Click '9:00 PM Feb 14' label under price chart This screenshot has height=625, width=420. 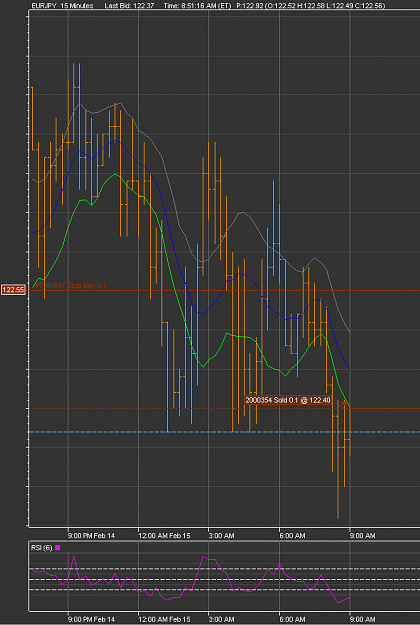point(91,536)
